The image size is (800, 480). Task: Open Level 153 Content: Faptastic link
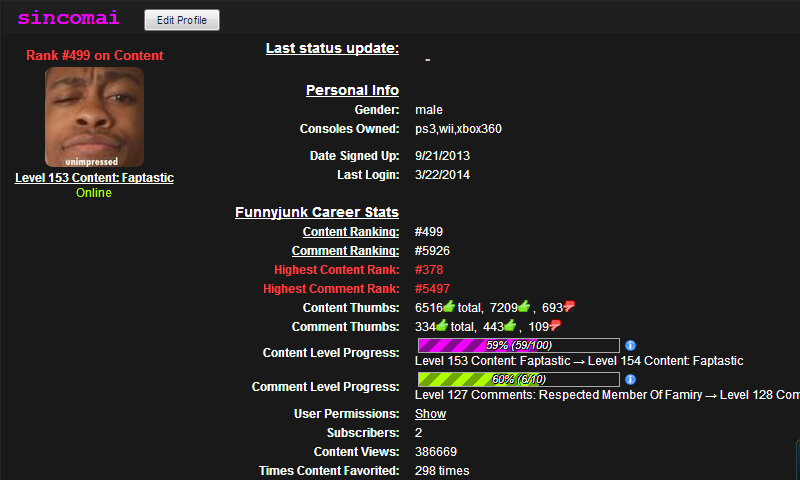coord(94,178)
